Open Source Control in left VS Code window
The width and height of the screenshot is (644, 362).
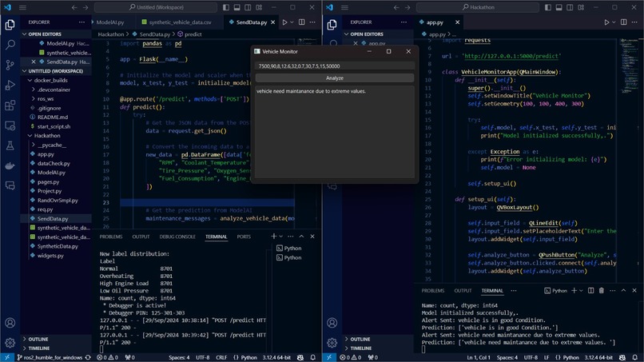click(x=10, y=65)
